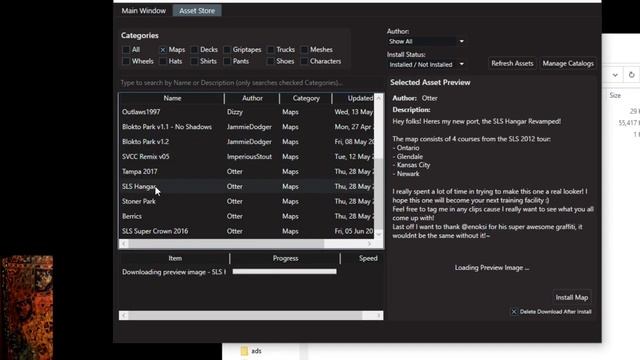640x360 pixels.
Task: Click the Refresh Assets button
Action: tap(512, 63)
